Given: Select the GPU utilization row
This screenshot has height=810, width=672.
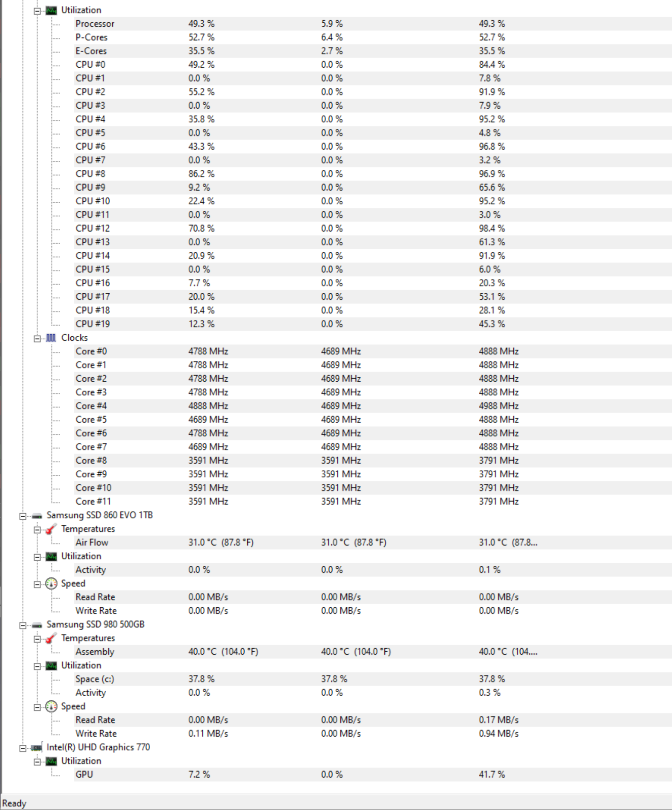Looking at the screenshot, I should click(x=373, y=775).
